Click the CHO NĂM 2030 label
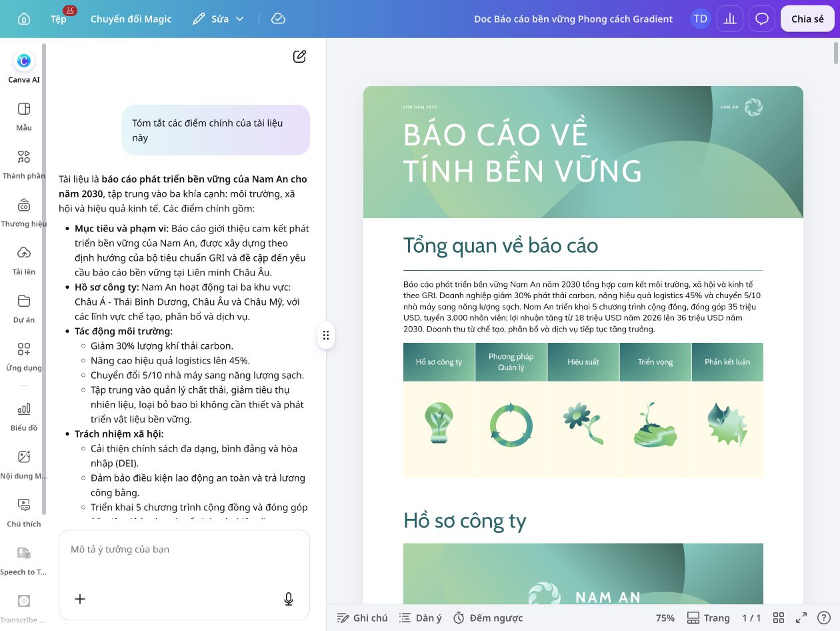The height and width of the screenshot is (631, 840). 420,107
